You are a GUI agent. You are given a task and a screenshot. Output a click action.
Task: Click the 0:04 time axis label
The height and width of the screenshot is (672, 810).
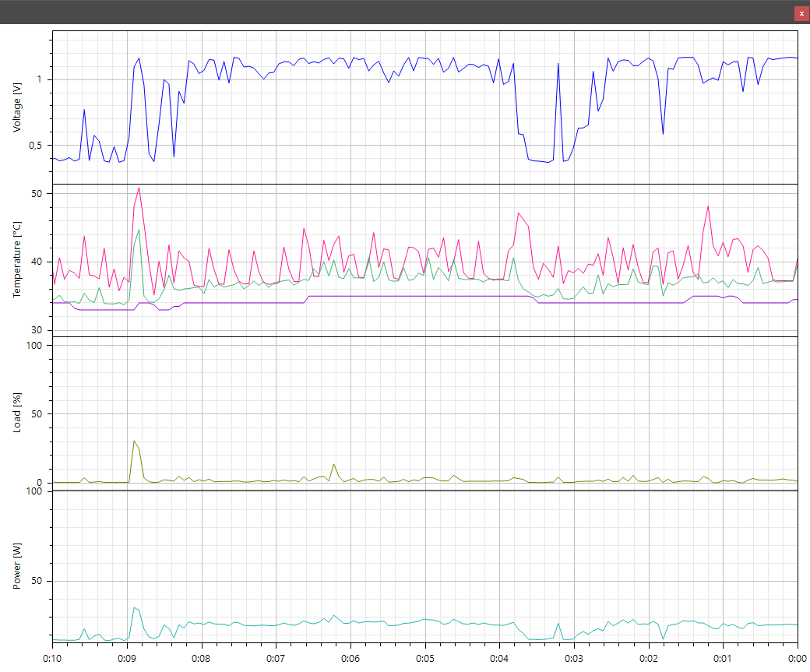click(x=499, y=659)
